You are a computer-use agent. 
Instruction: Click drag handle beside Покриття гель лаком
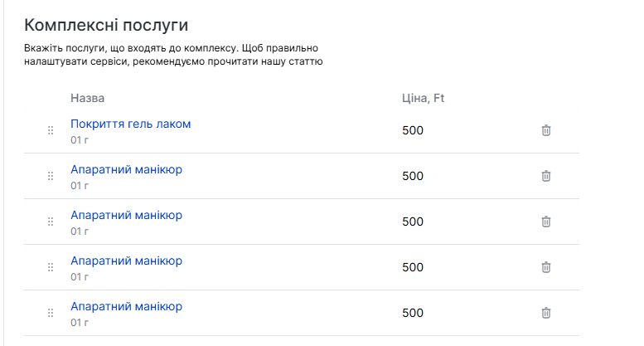click(51, 130)
